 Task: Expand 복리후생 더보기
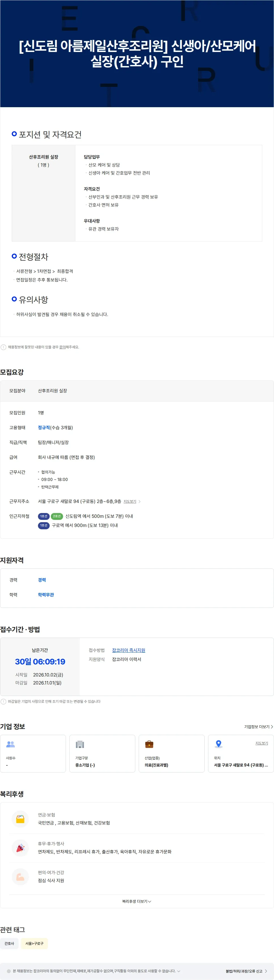137,901
